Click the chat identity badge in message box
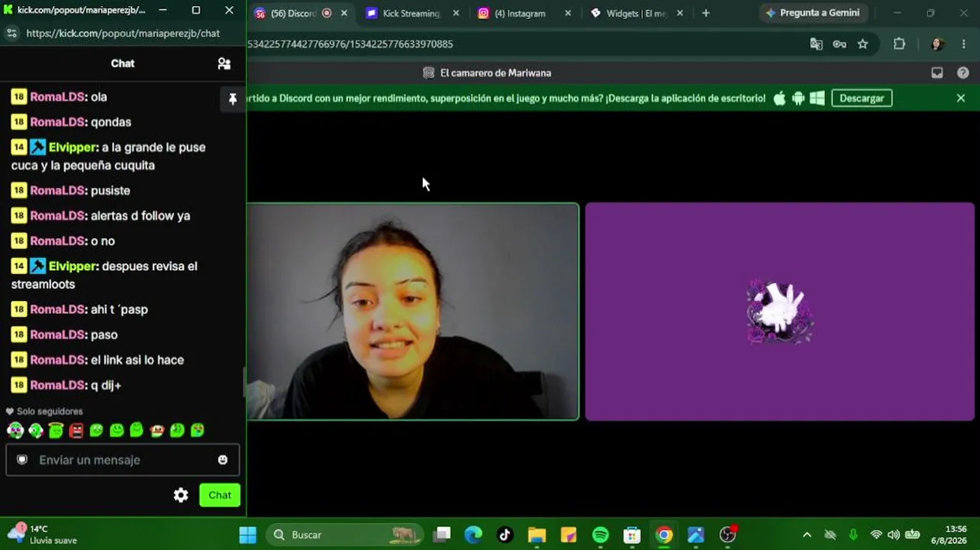The height and width of the screenshot is (550, 980). click(22, 460)
